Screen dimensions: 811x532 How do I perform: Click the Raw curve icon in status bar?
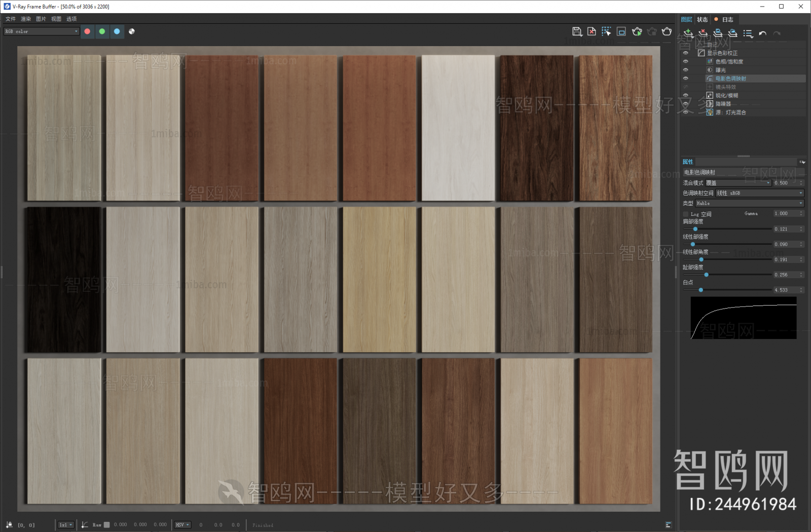(x=85, y=525)
